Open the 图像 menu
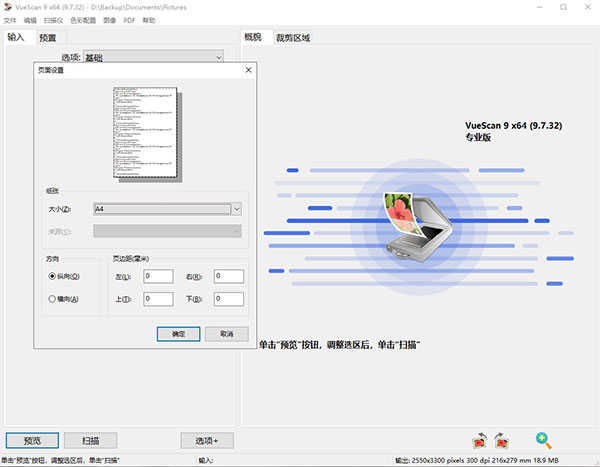The height and width of the screenshot is (467, 600). pos(109,20)
